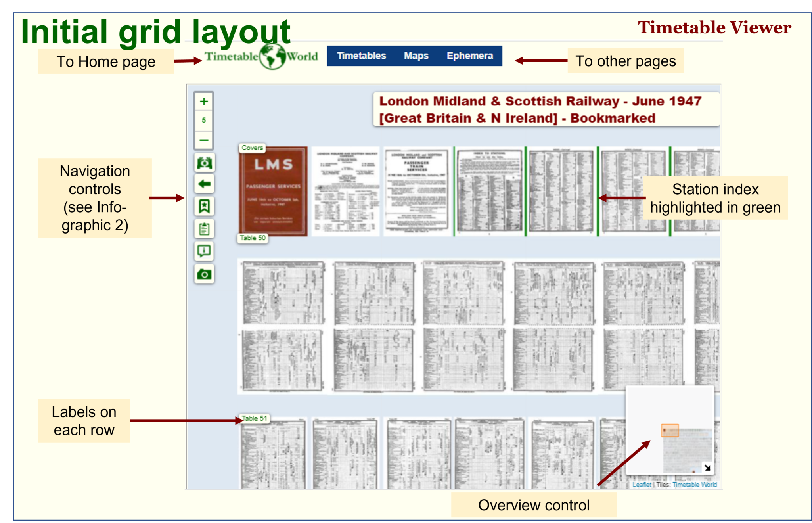The width and height of the screenshot is (812, 523).
Task: Collapse the overview control
Action: tap(708, 467)
